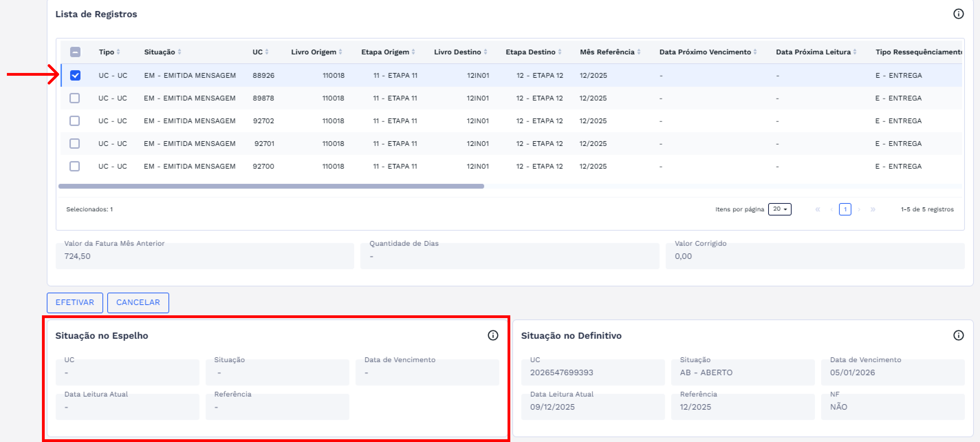The image size is (980, 442).
Task: Check the row for UC 89878
Action: [75, 98]
